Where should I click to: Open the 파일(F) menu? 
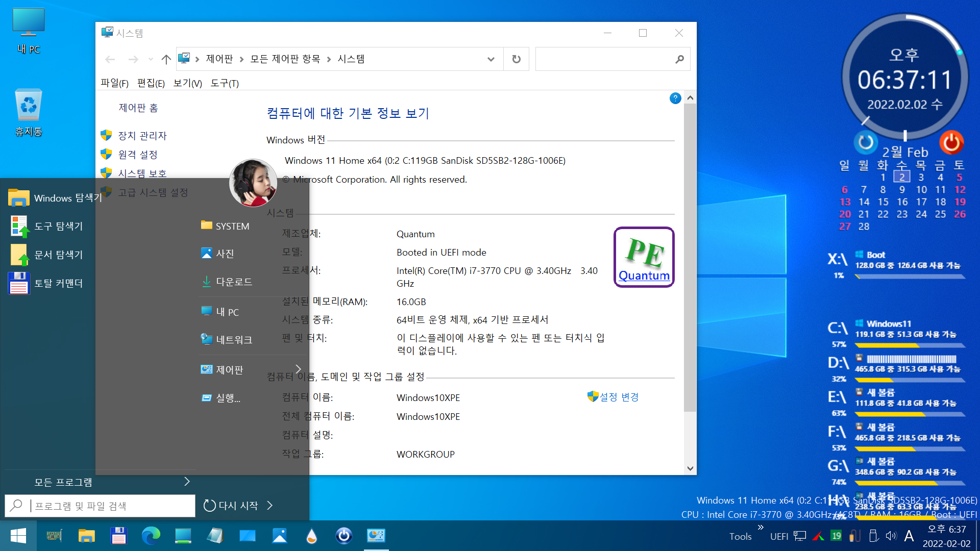[x=114, y=83]
